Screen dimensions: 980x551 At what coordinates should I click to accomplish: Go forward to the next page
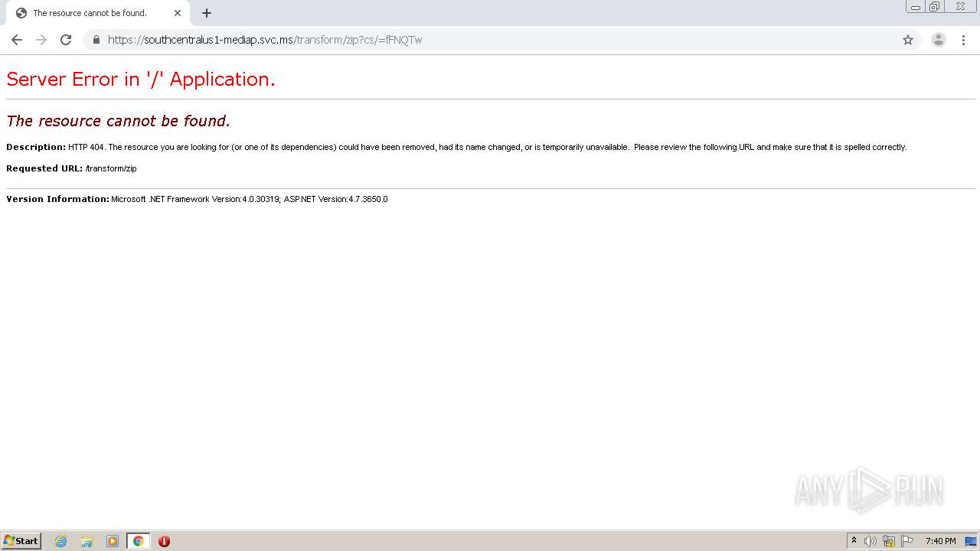tap(41, 40)
